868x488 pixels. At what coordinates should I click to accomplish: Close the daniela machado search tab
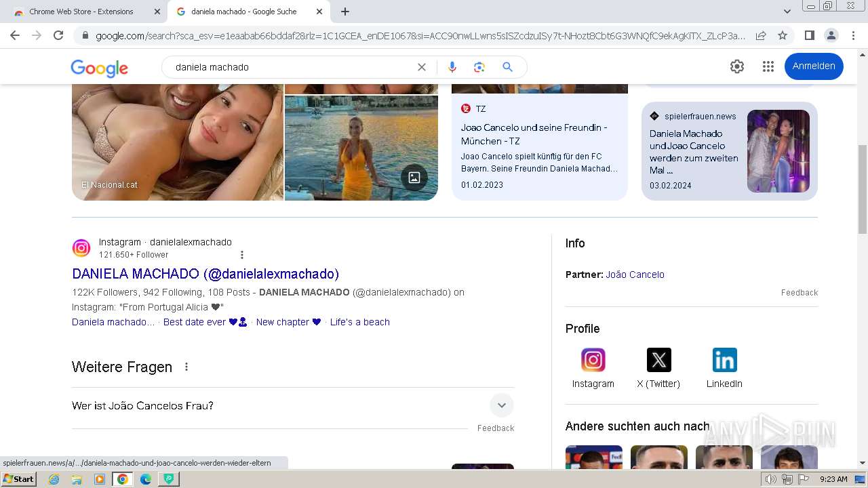[319, 12]
